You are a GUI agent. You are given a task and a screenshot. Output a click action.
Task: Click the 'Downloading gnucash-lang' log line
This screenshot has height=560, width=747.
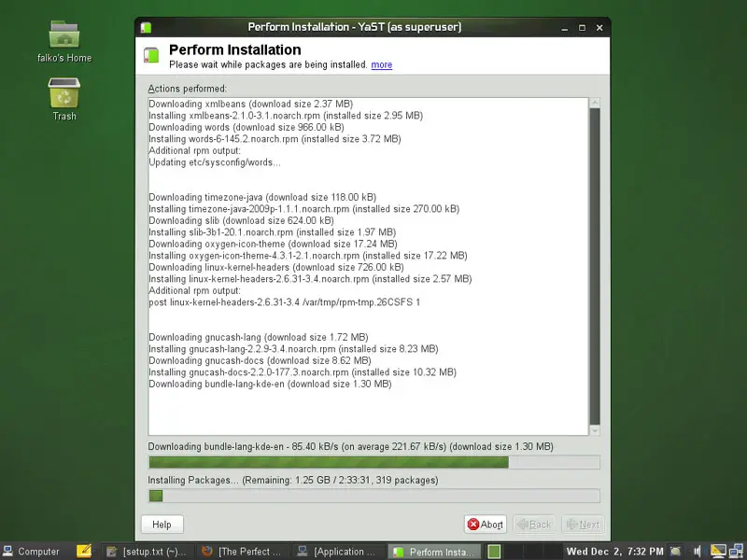[x=259, y=337]
